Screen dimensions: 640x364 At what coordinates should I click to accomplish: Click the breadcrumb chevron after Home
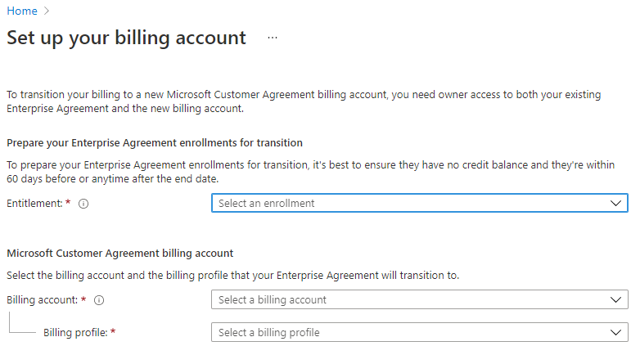47,11
